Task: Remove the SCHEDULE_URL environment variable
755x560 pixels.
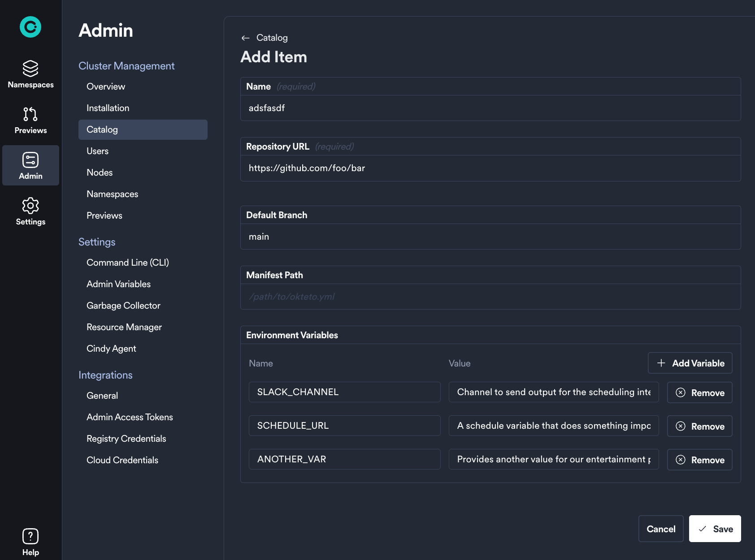Action: (x=699, y=426)
